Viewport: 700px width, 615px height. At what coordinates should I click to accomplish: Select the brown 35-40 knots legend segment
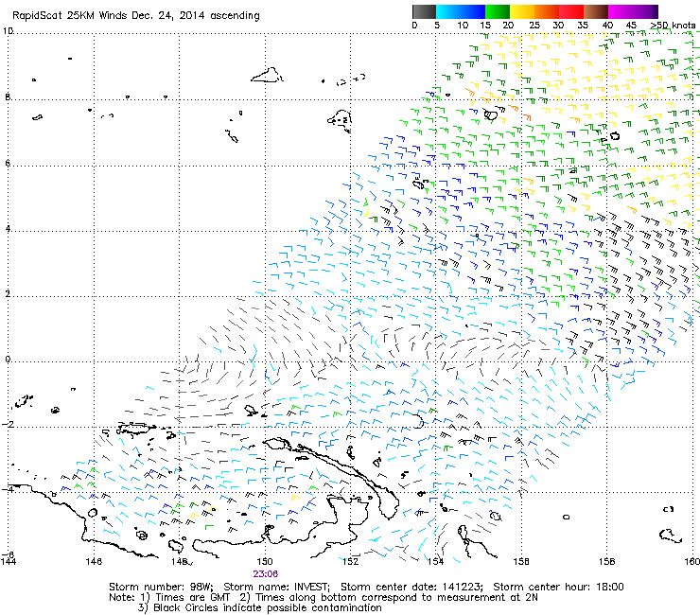[x=596, y=11]
